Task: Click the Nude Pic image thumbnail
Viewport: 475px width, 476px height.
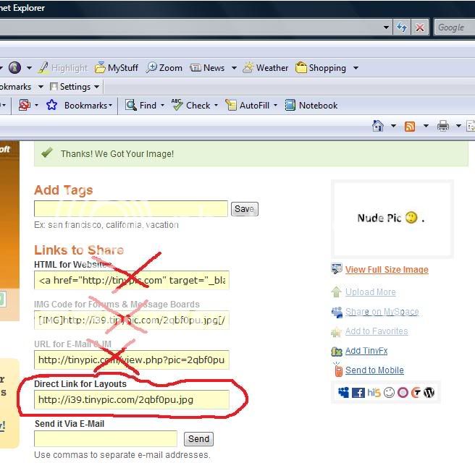Action: click(392, 218)
